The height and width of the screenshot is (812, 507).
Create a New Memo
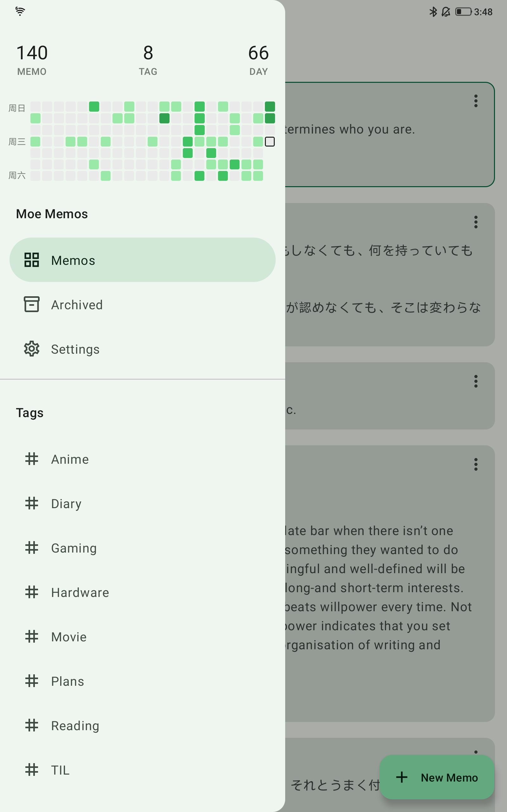(437, 777)
